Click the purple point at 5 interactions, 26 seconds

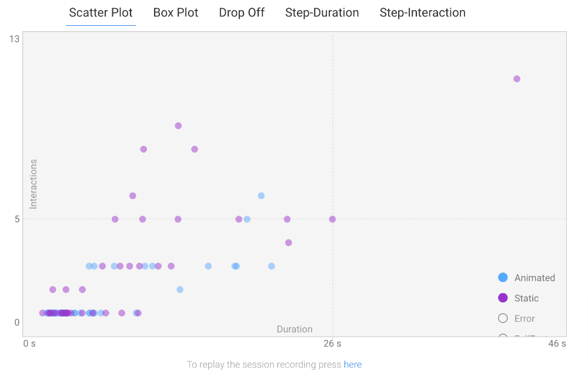point(332,218)
